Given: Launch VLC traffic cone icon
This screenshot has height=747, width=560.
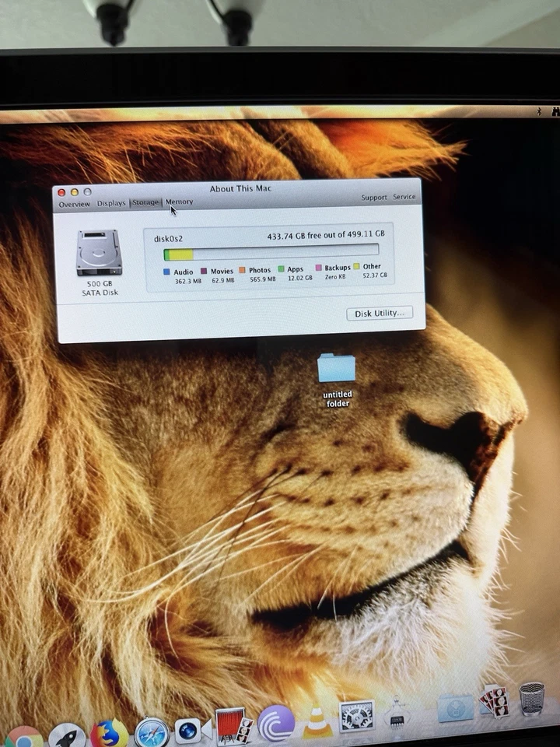Looking at the screenshot, I should coord(317,722).
